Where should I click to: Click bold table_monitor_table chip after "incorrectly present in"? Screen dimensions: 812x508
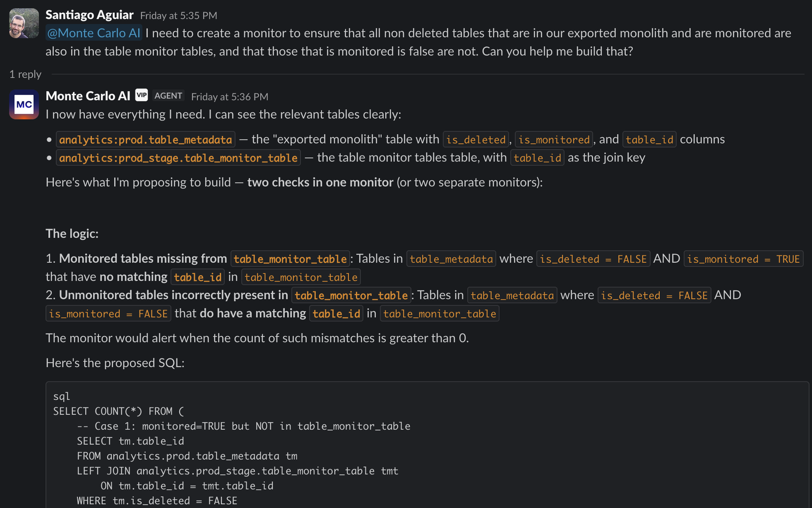click(351, 296)
